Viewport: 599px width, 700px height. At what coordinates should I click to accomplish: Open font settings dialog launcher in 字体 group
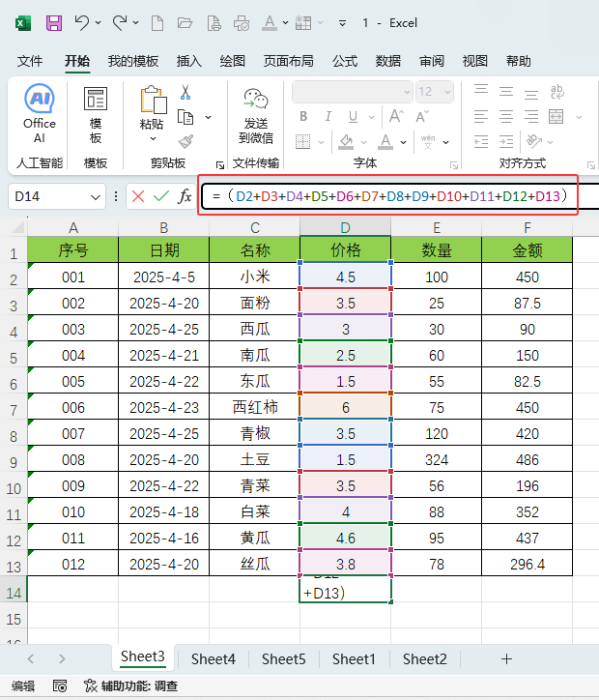[454, 165]
